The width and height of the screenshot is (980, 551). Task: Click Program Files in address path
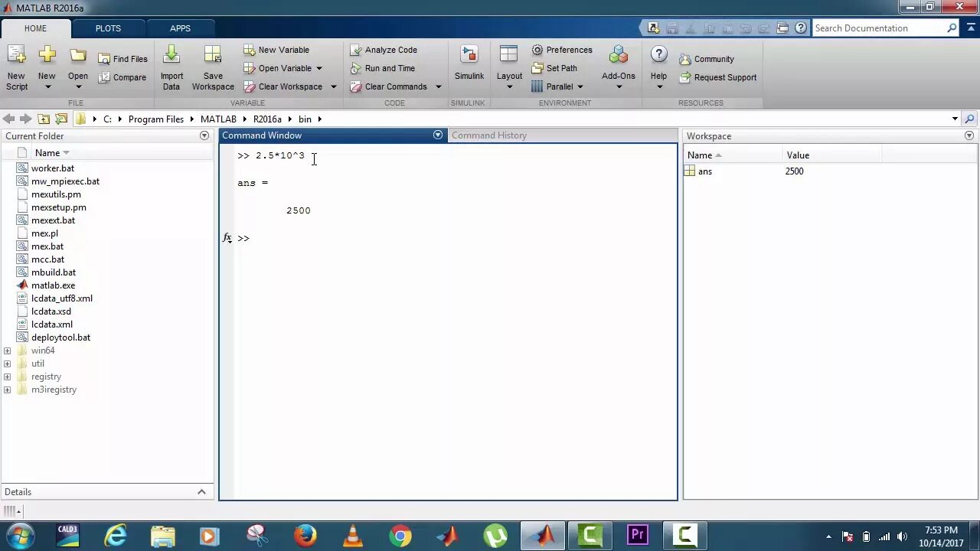click(x=156, y=119)
